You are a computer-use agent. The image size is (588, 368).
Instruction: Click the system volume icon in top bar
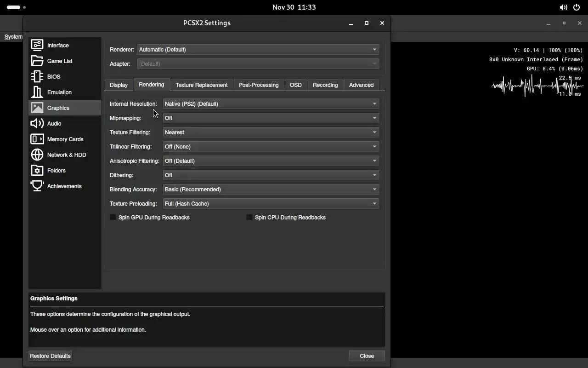click(x=563, y=7)
